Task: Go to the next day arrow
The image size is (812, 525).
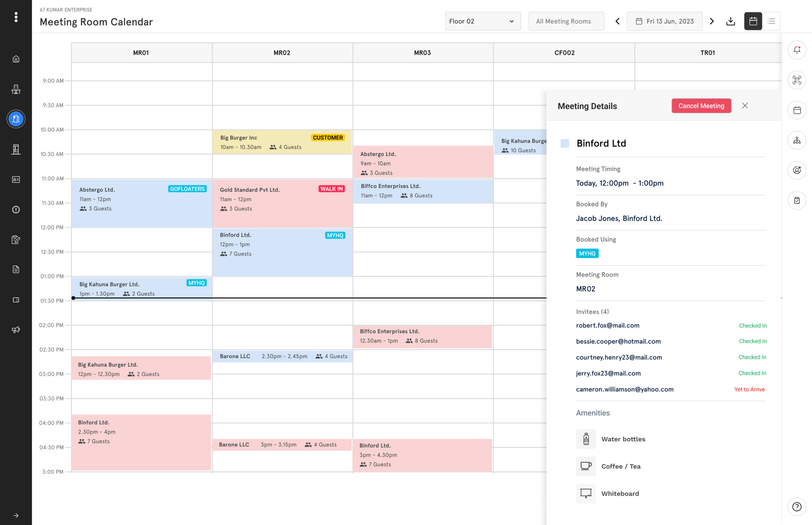Action: tap(712, 22)
